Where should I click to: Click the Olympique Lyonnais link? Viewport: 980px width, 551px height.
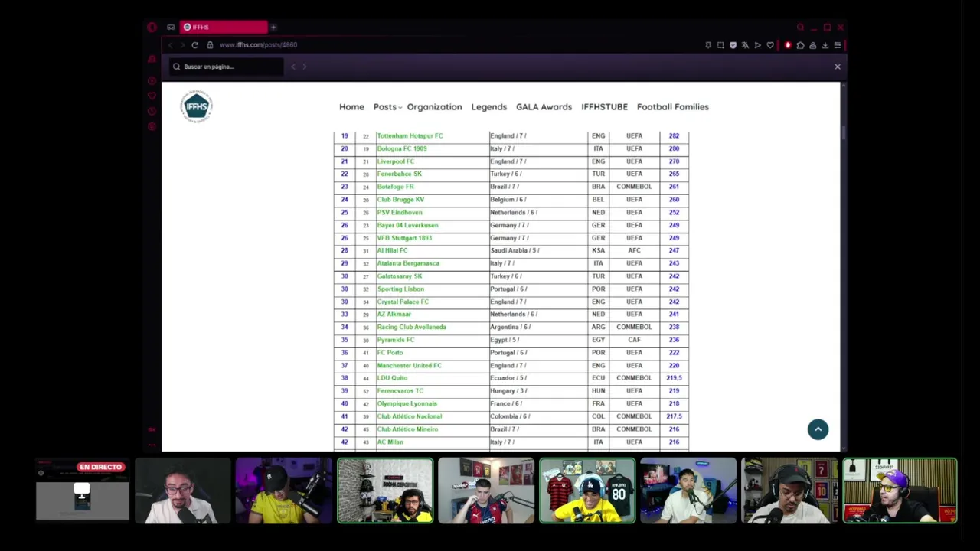[407, 403]
